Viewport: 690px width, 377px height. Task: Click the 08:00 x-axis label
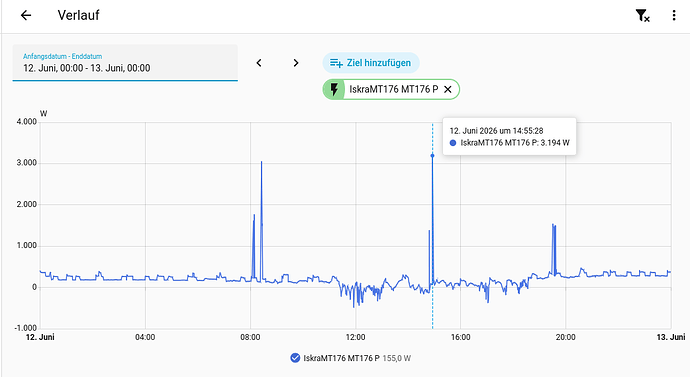(250, 337)
